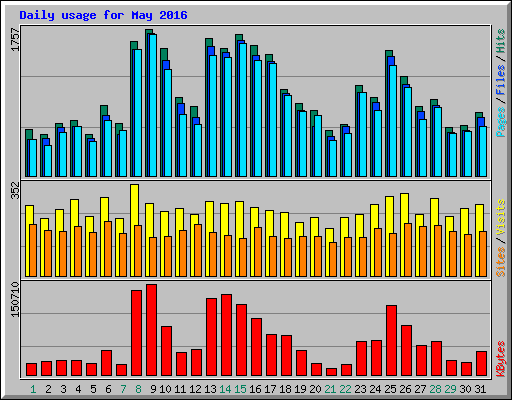Image resolution: width=512 pixels, height=400 pixels.
Task: Click the orange Sites bar for day 12
Action: pyautogui.click(x=198, y=250)
